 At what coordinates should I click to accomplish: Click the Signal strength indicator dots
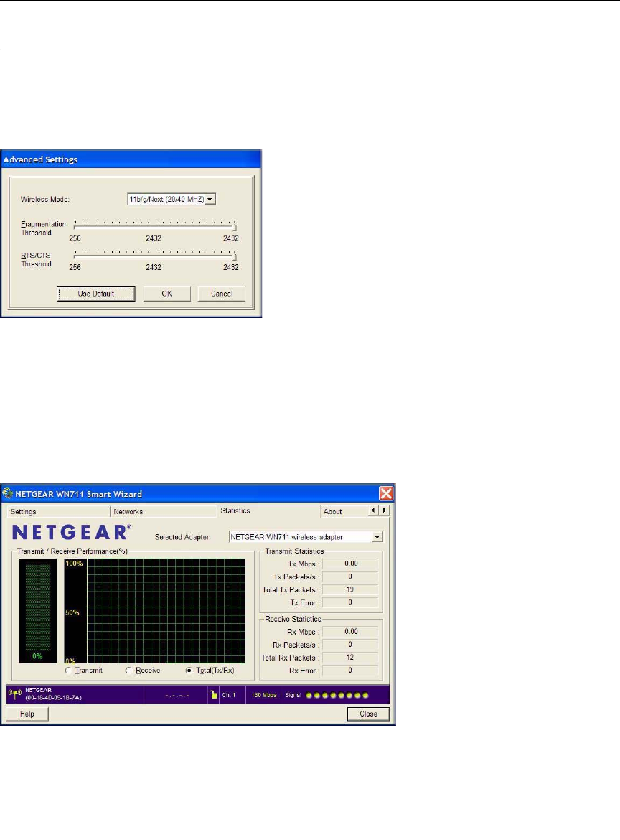coord(337,696)
